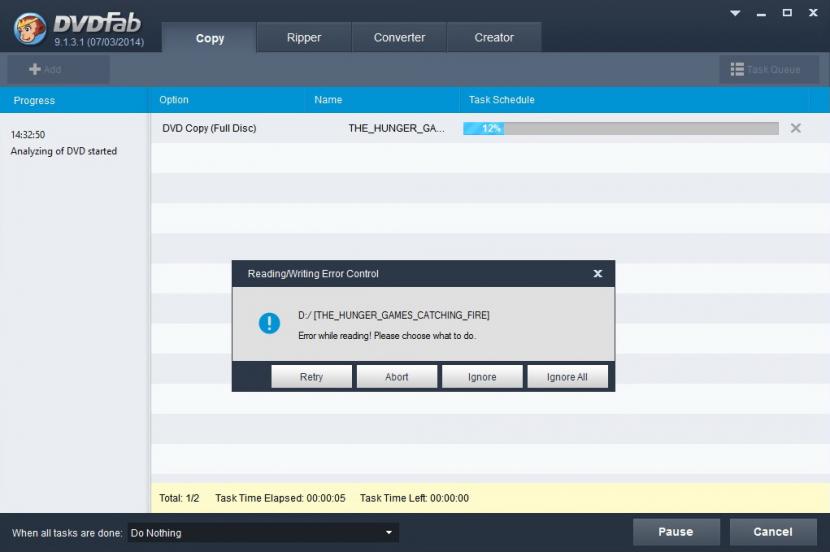The height and width of the screenshot is (552, 830).
Task: Switch to the Copy tab
Action: pos(209,38)
